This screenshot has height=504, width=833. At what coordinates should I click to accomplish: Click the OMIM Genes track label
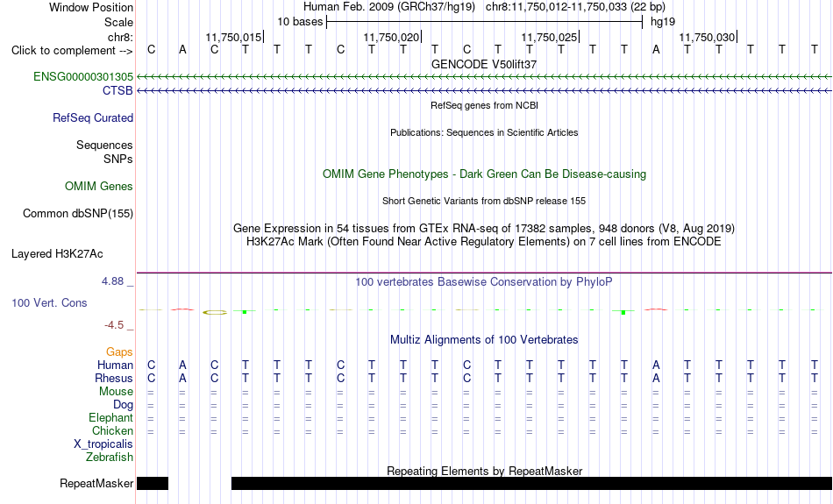coord(99,187)
